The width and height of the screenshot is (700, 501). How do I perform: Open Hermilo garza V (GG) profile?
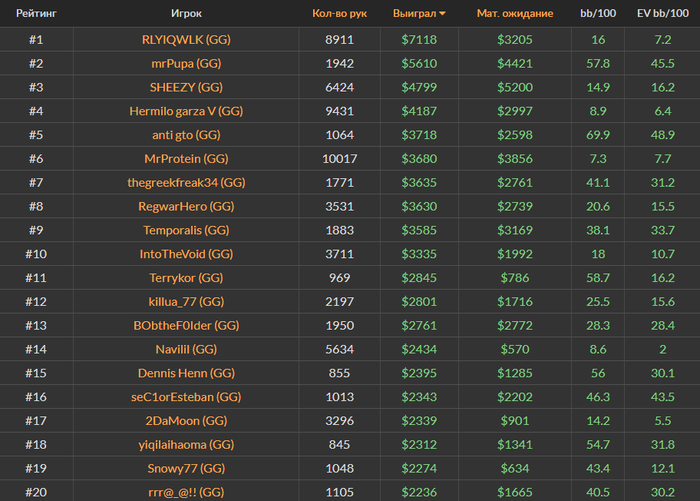click(x=186, y=111)
